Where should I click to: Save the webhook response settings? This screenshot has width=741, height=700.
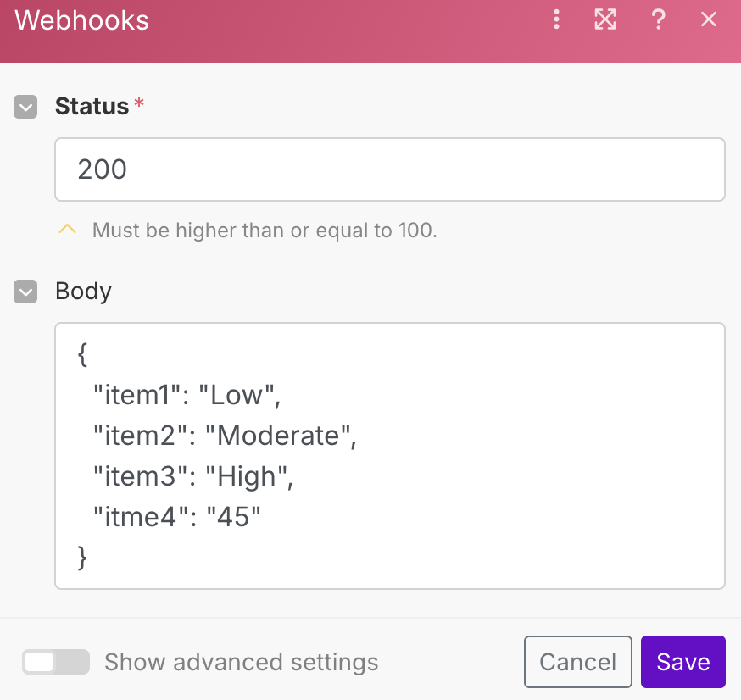click(682, 662)
